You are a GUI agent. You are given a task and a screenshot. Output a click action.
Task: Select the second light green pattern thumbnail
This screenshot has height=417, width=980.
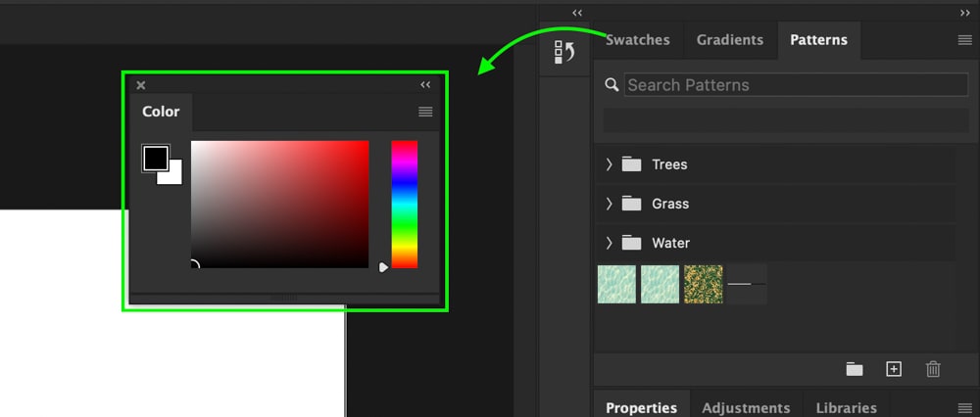(660, 284)
